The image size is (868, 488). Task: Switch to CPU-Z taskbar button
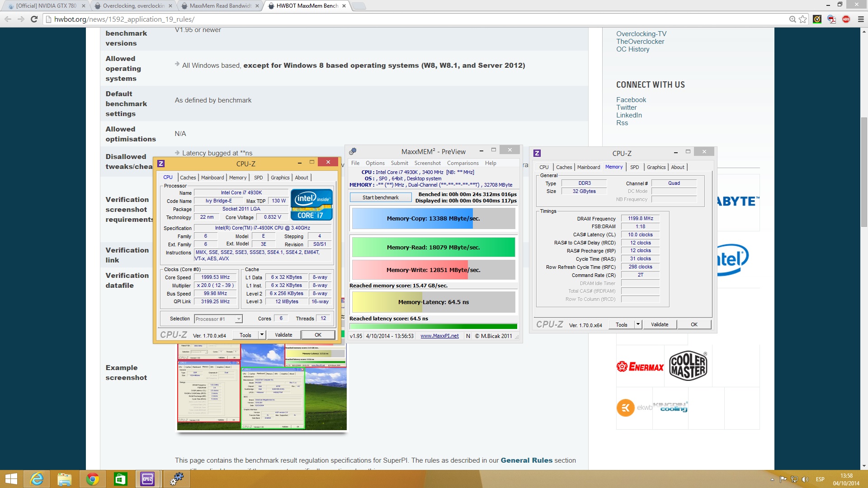tap(148, 479)
